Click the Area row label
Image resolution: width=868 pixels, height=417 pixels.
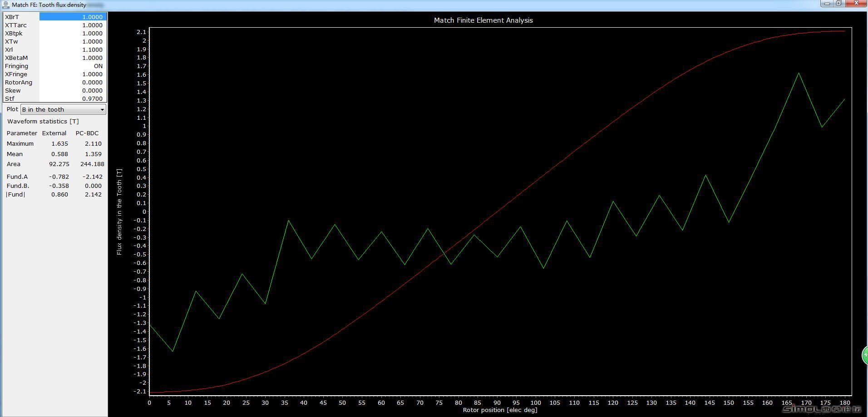pyautogui.click(x=13, y=164)
